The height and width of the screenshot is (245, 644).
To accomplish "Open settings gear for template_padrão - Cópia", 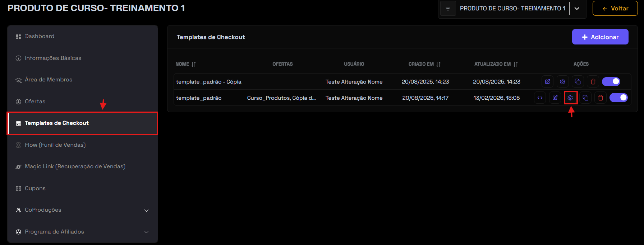I will pos(562,82).
